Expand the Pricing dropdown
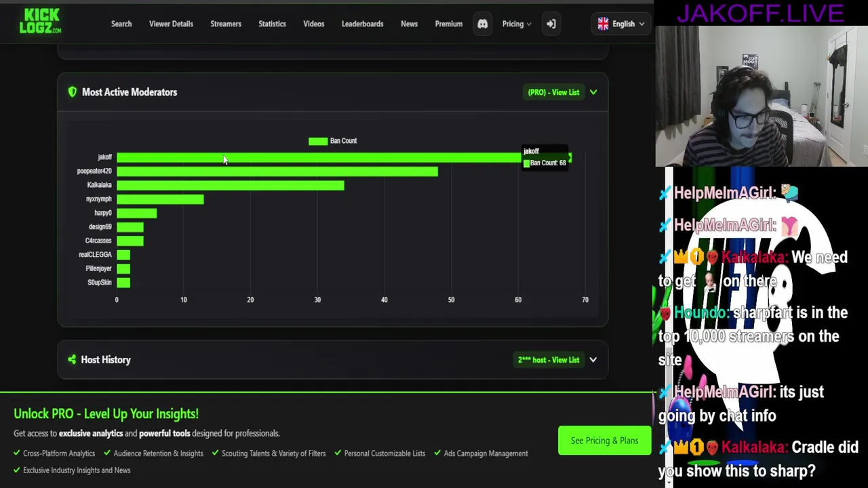Image resolution: width=868 pixels, height=488 pixels. coord(517,24)
